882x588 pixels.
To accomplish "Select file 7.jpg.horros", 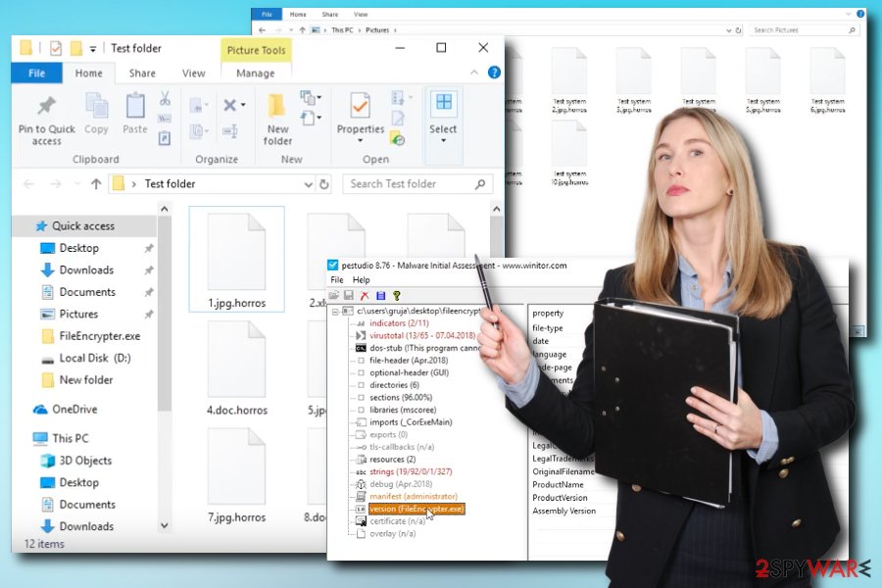I will coord(237,475).
